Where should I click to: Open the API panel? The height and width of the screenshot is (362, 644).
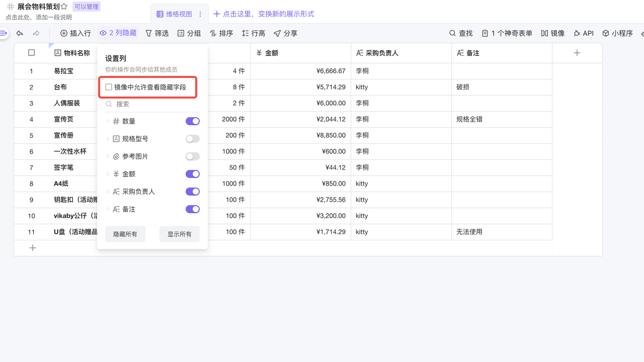(x=583, y=33)
